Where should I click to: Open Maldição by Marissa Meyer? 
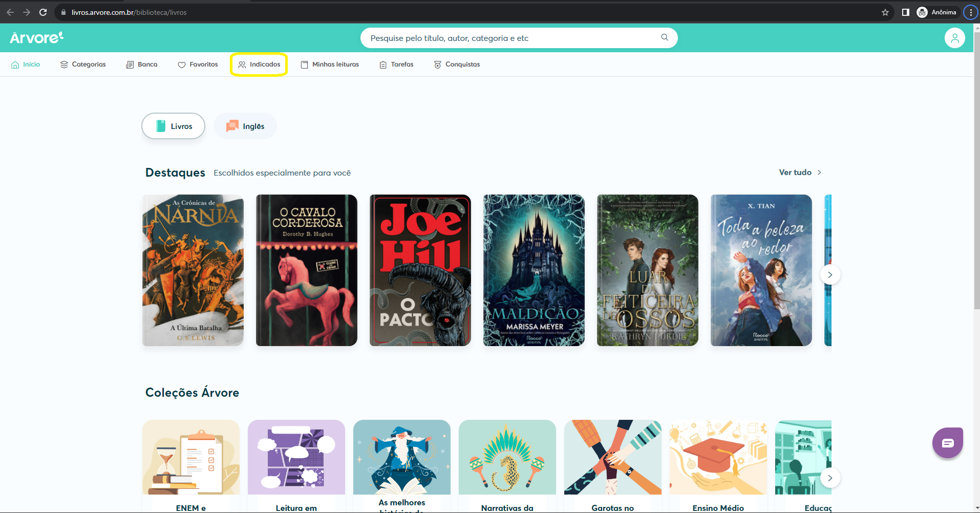coord(534,270)
